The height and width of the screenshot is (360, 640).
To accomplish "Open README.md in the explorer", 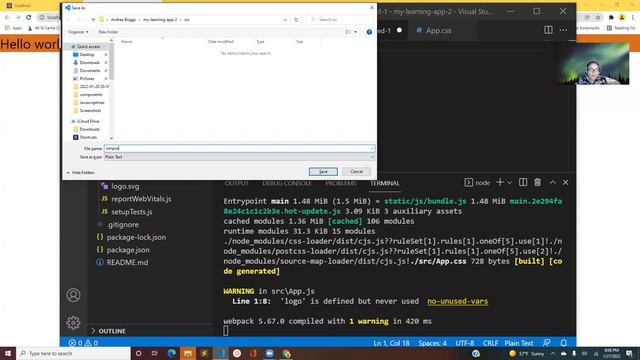I will [x=127, y=262].
